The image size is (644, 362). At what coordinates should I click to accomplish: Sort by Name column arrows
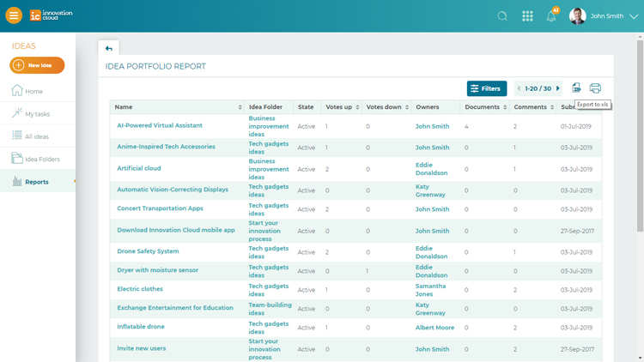tap(240, 107)
